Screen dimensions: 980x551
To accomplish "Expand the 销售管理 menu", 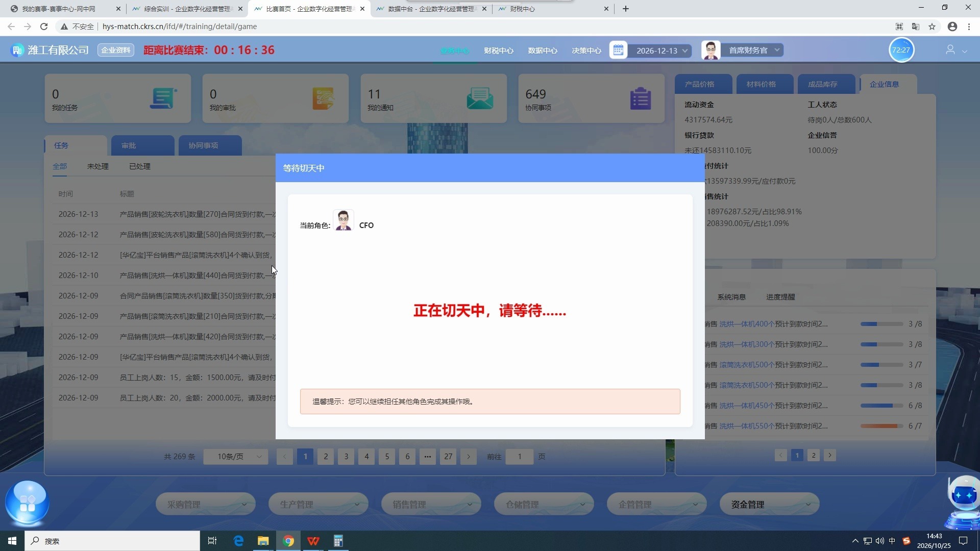I will point(431,504).
